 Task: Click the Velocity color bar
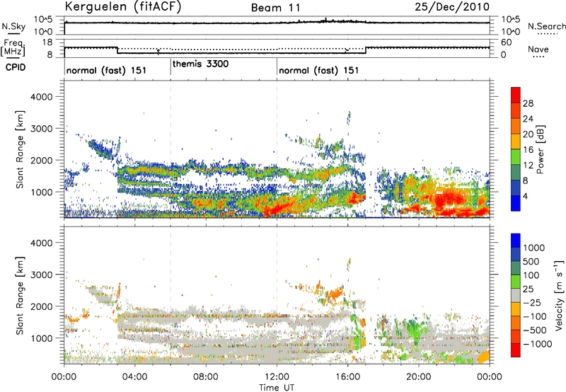tap(516, 295)
